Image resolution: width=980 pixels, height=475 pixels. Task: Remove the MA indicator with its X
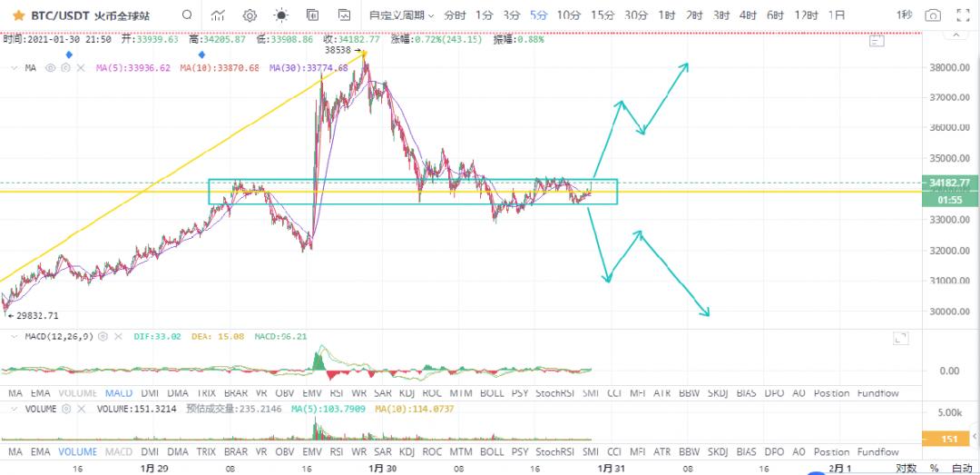(x=80, y=67)
